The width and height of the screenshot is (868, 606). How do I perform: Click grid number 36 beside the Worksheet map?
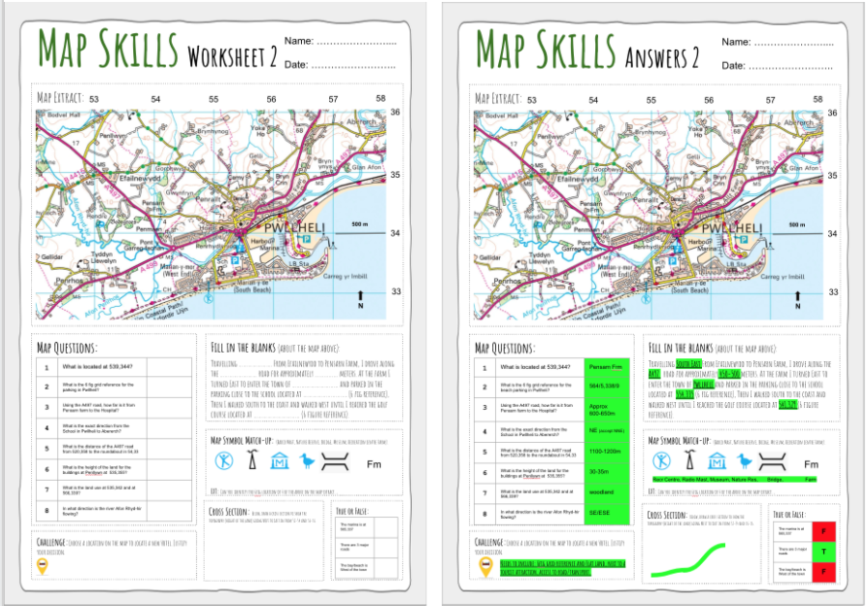pyautogui.click(x=395, y=112)
